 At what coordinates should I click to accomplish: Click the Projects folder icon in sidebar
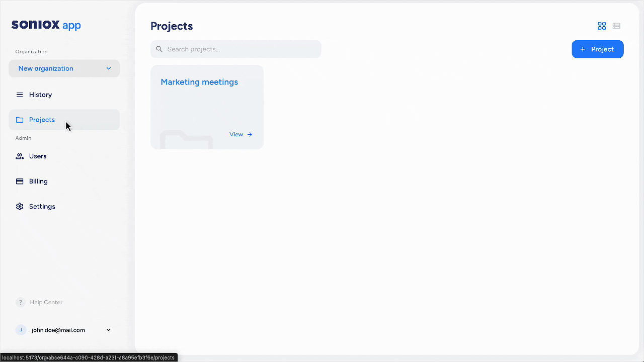20,120
